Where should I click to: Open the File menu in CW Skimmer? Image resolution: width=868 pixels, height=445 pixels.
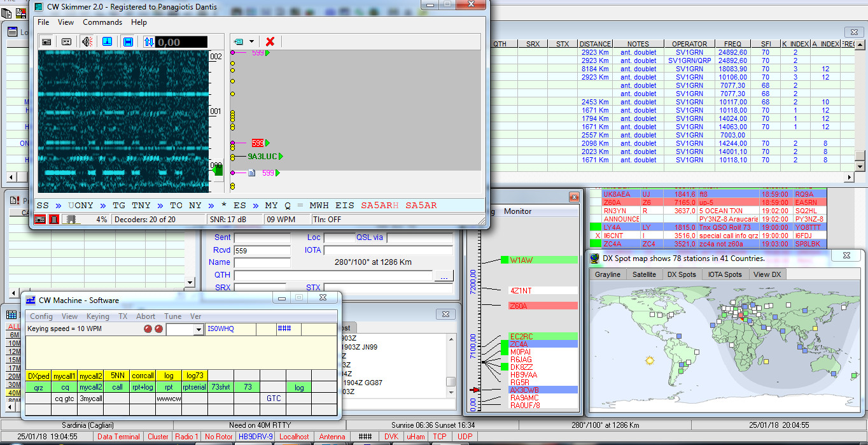[43, 22]
